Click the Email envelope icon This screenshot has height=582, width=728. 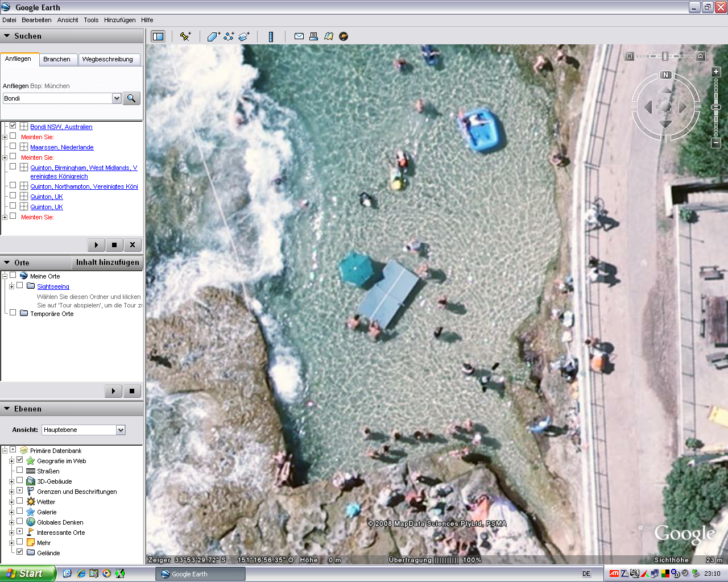[x=299, y=36]
